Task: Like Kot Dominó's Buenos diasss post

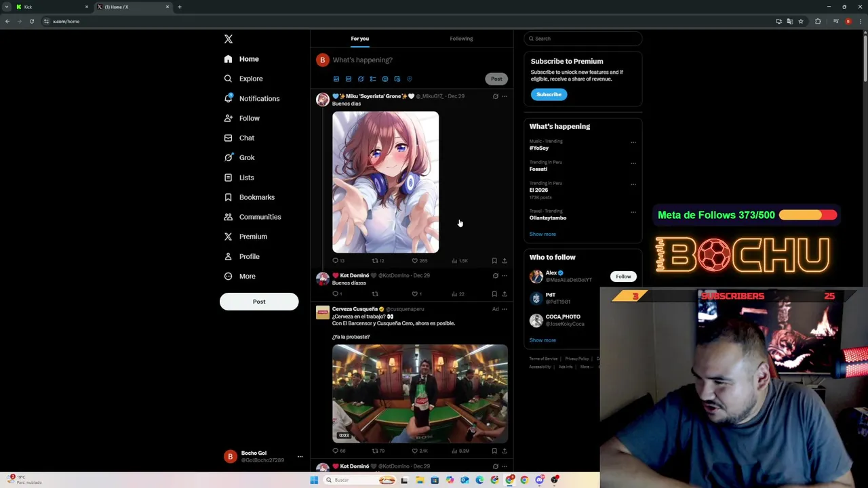Action: pos(417,293)
